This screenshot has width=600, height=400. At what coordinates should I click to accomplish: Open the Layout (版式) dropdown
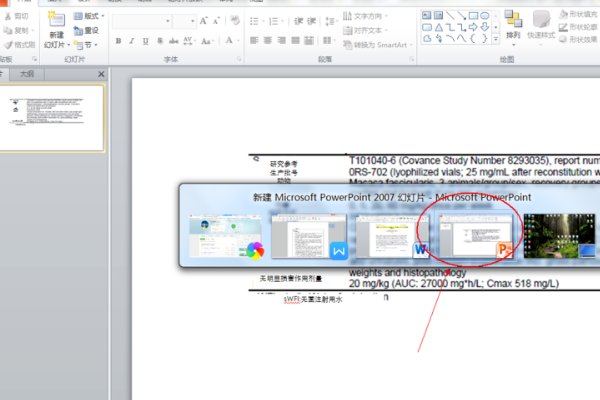(90, 17)
